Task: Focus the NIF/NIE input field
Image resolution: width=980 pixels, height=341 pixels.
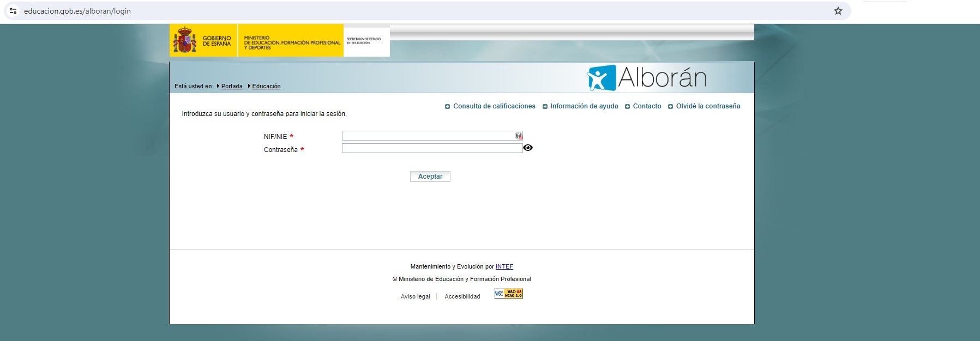Action: 432,136
